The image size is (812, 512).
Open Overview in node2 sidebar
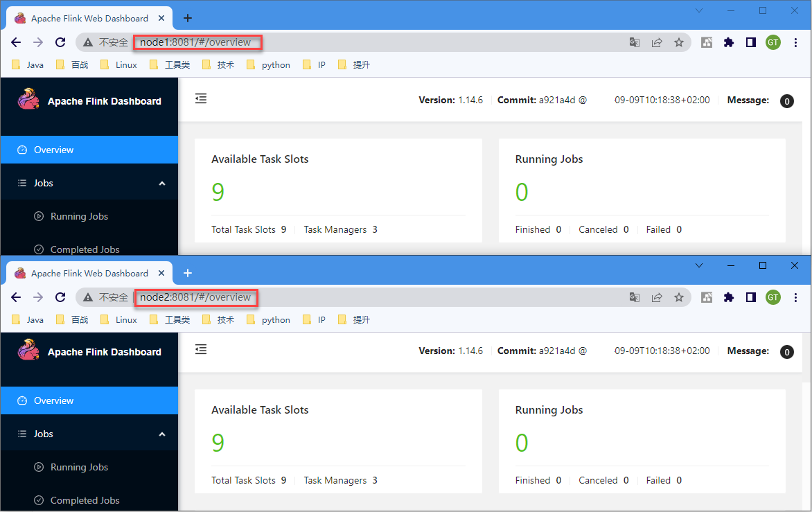53,400
